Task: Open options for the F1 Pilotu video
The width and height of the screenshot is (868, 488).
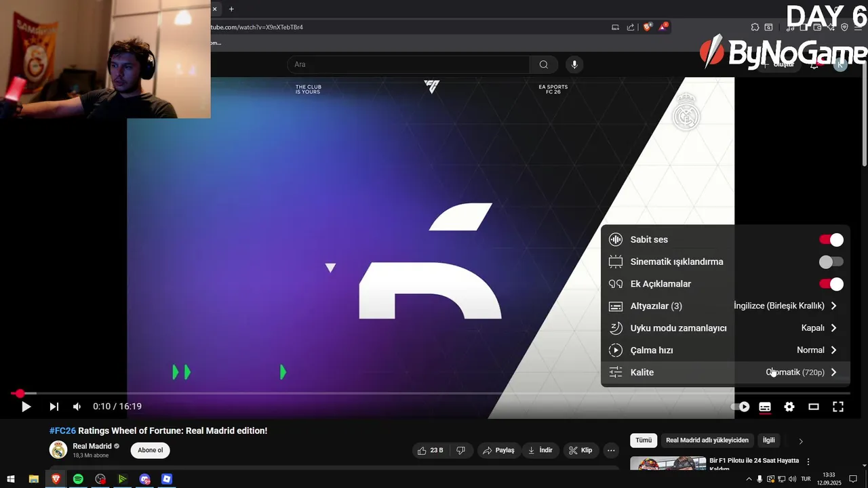Action: (x=808, y=462)
